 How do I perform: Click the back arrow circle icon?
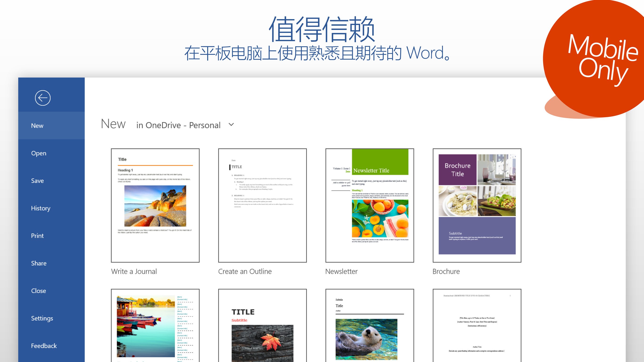tap(42, 98)
